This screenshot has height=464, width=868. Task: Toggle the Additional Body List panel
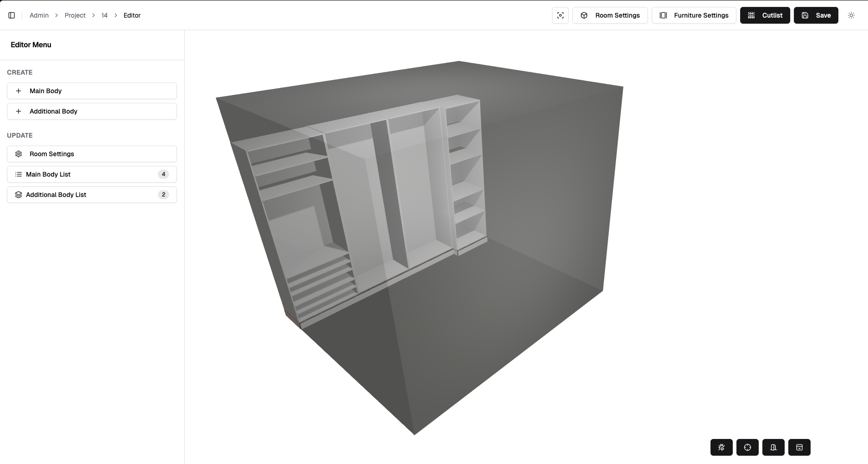click(x=91, y=195)
